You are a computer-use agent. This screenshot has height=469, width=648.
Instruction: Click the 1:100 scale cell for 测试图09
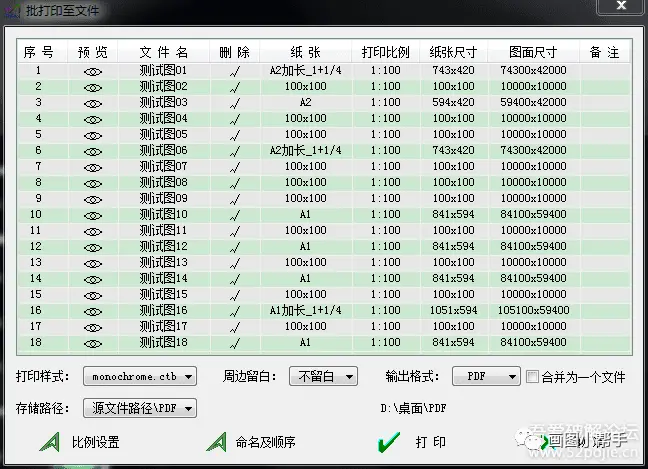386,198
